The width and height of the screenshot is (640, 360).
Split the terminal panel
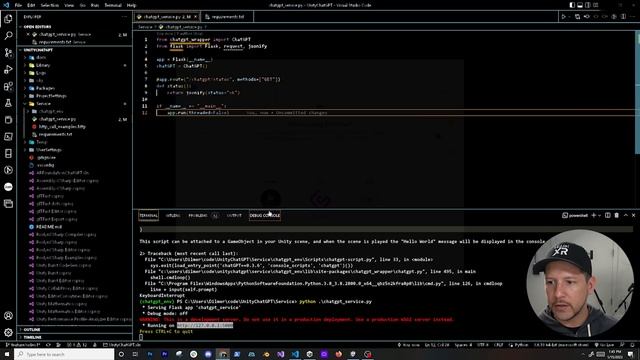point(608,215)
